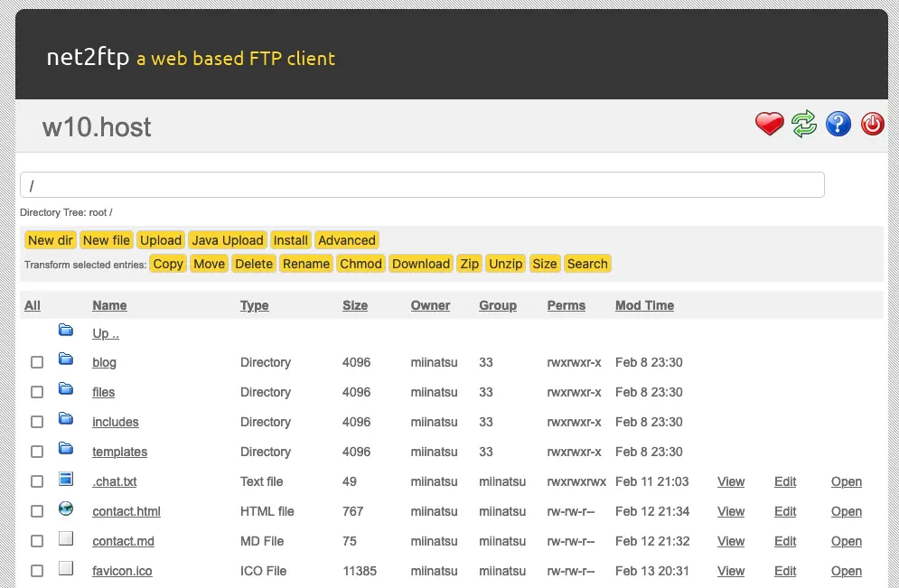Click the Rename button
899x588 pixels.
tap(306, 264)
